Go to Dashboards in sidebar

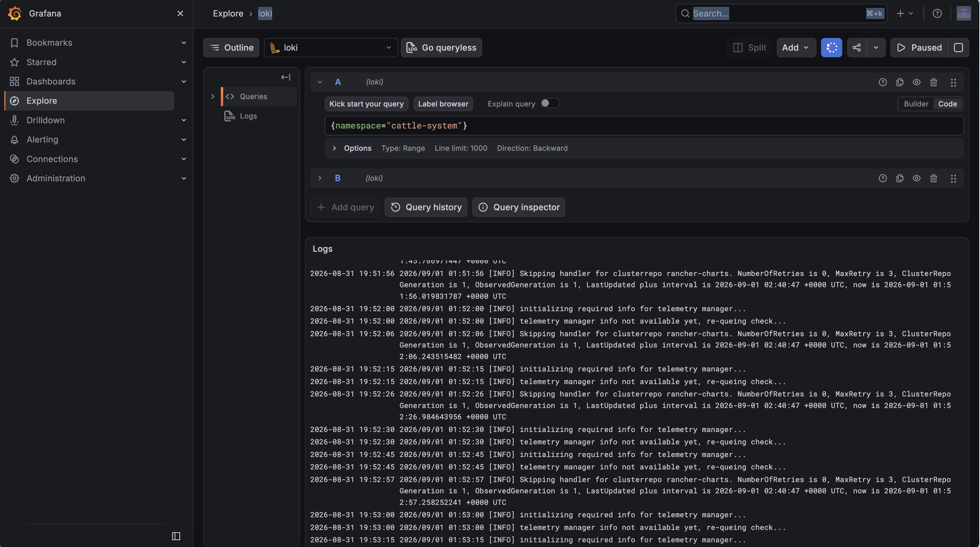51,81
